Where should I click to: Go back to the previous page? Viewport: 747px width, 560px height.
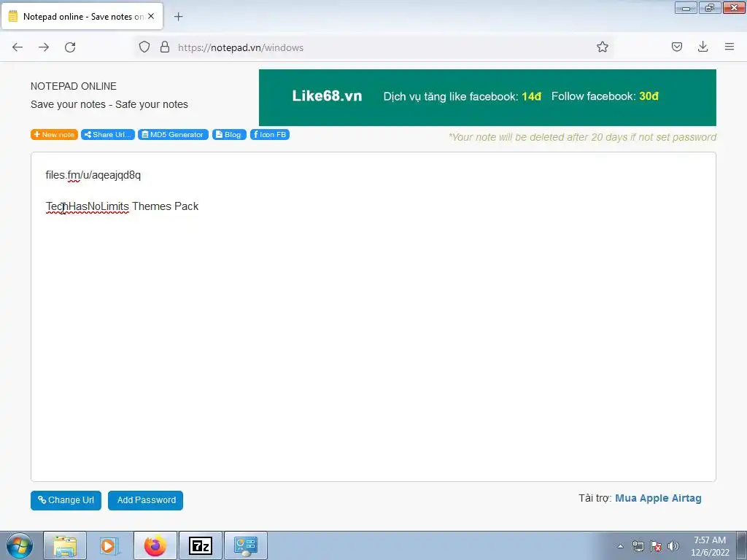click(x=18, y=47)
